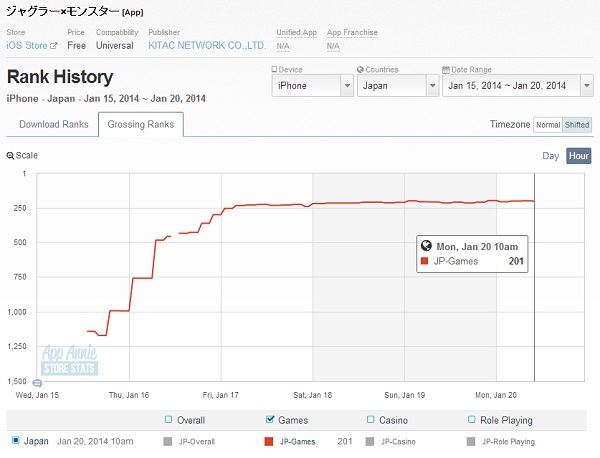This screenshot has height=458, width=600.
Task: Click the gray JP-Casino color swatch
Action: 370,442
